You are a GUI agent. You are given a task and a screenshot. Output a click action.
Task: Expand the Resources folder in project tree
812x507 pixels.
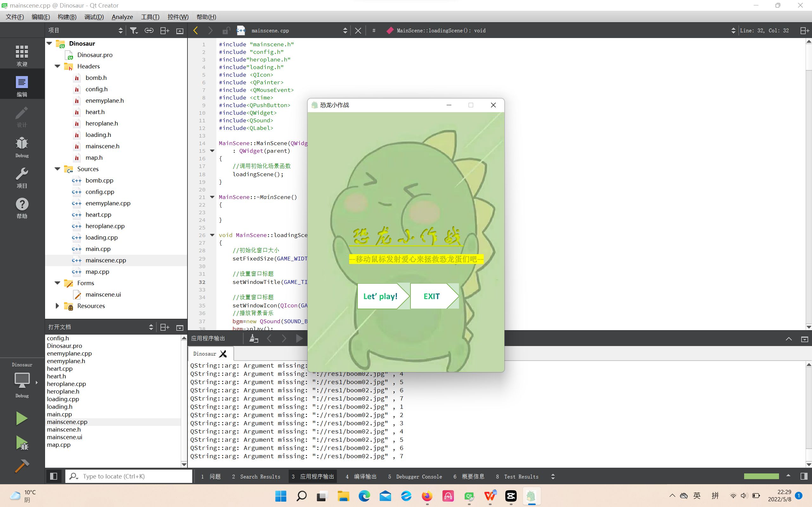(57, 305)
